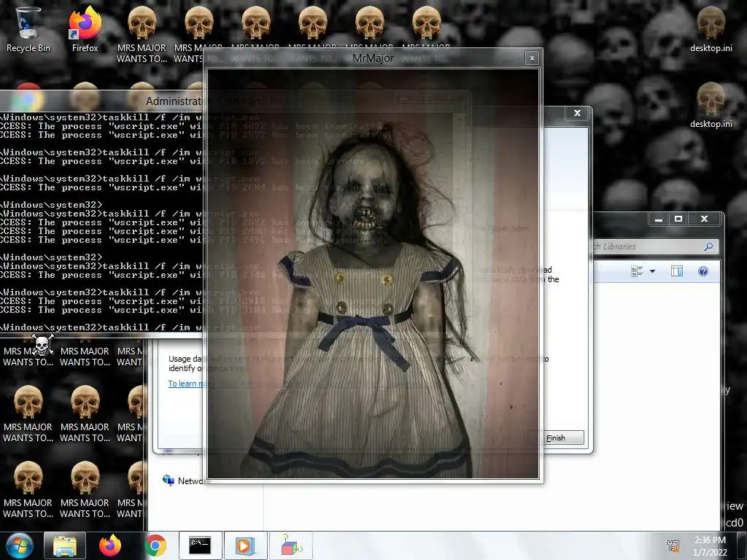The height and width of the screenshot is (560, 747).
Task: Click the creepy doll image in MrMajor
Action: (373, 273)
